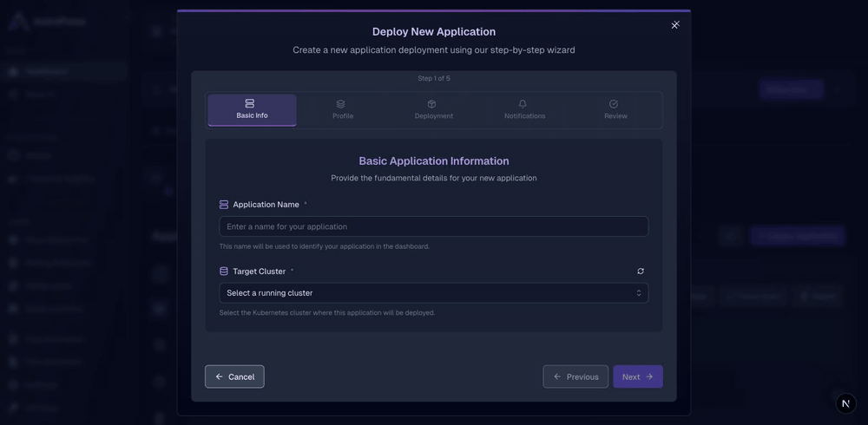Click the Target Cluster dropdown chevrons
868x425 pixels.
tap(638, 293)
